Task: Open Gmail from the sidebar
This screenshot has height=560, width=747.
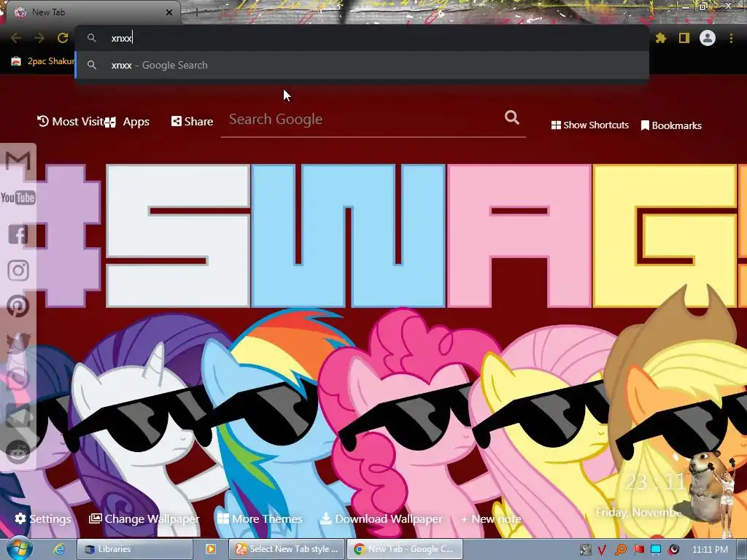Action: [x=18, y=161]
